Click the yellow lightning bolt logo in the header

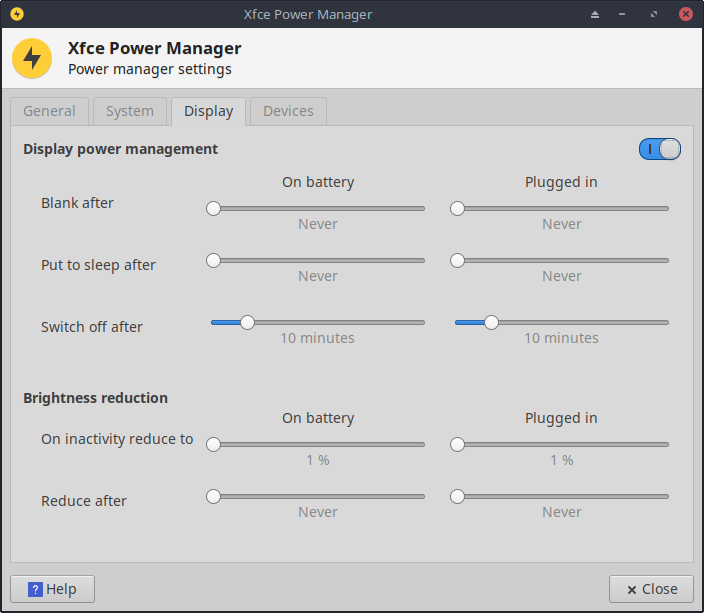tap(32, 58)
